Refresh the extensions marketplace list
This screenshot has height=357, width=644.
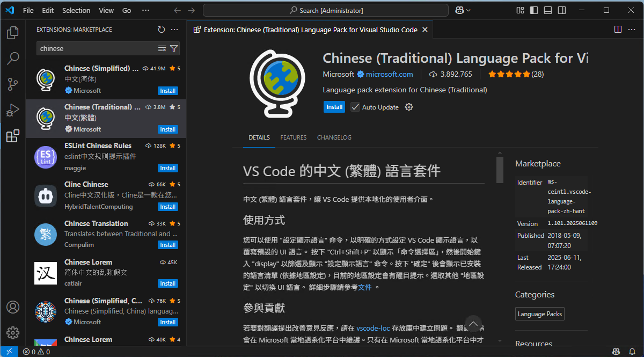tap(162, 30)
